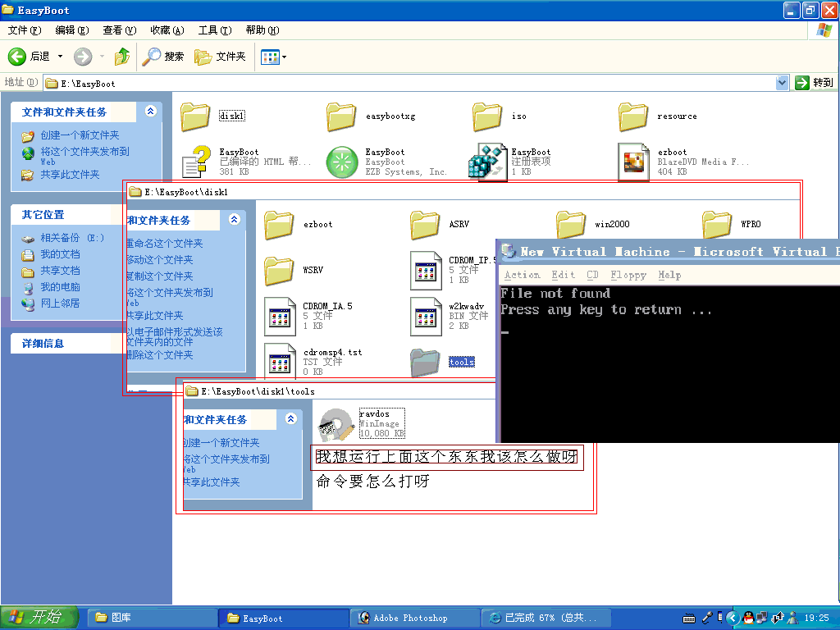Open the 文件(F) menu
840x630 pixels.
(x=24, y=30)
